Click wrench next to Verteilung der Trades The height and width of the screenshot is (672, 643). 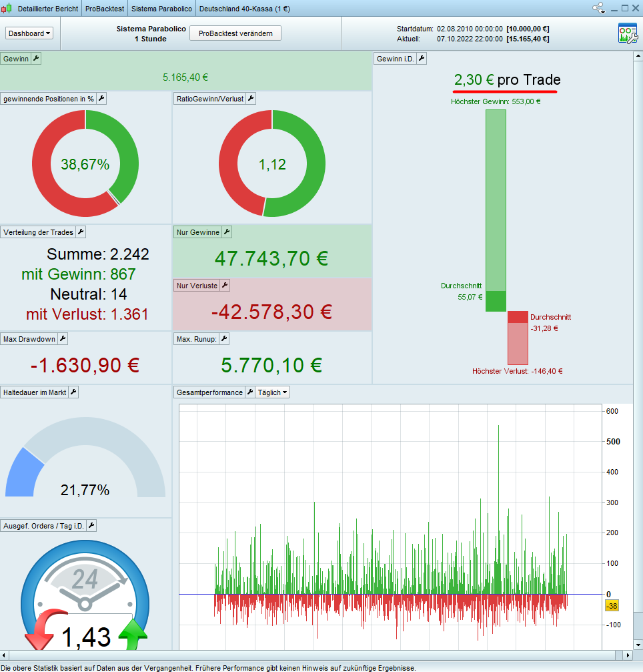click(x=81, y=232)
